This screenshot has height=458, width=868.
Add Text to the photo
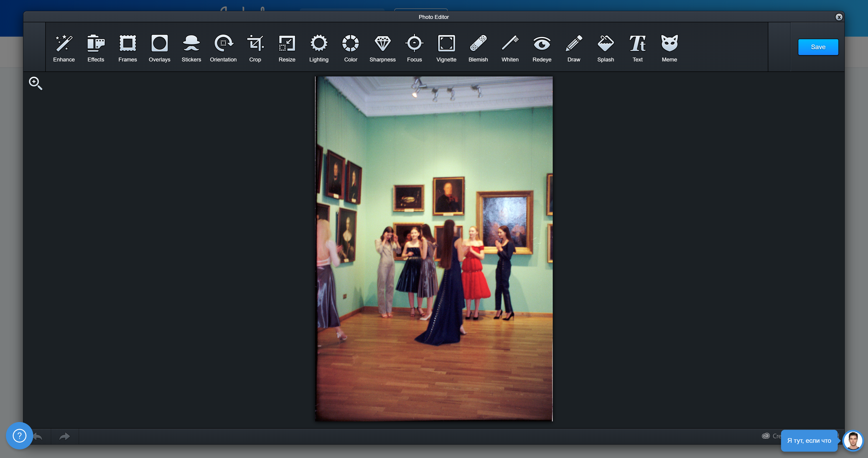637,48
